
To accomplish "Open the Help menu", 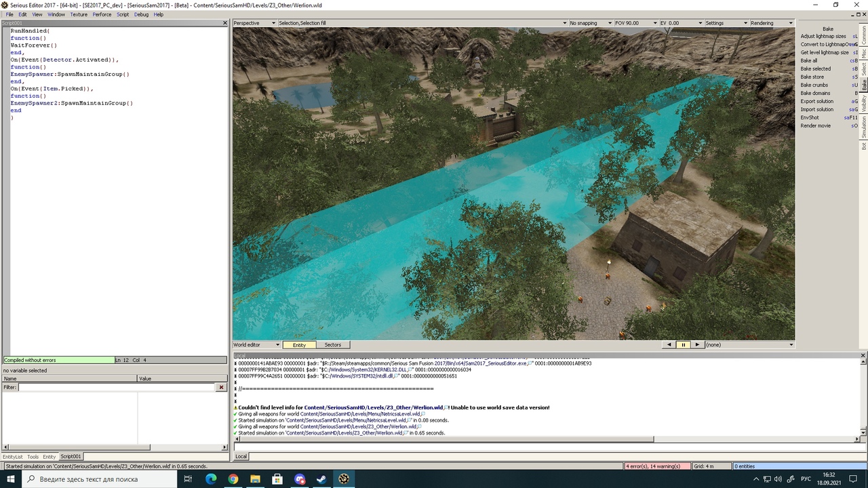I will coord(159,14).
